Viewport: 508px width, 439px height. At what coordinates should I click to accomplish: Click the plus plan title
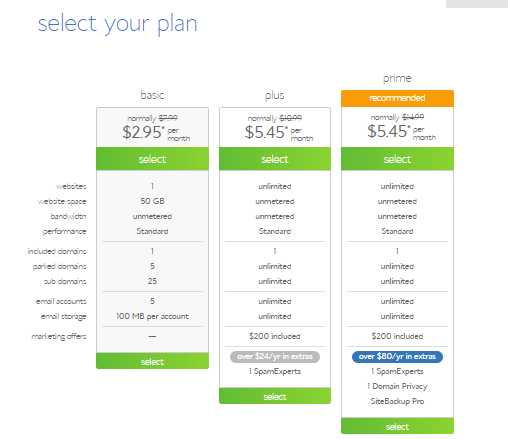coord(275,96)
